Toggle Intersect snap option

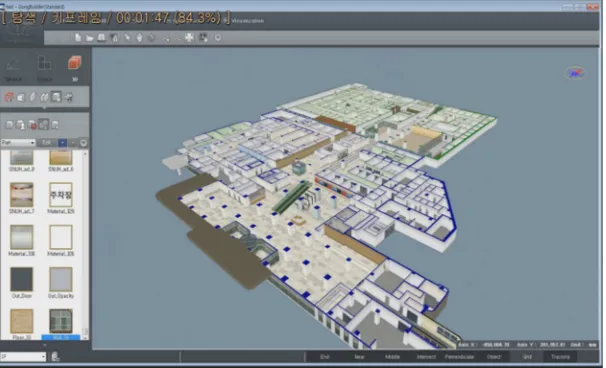[x=426, y=357]
